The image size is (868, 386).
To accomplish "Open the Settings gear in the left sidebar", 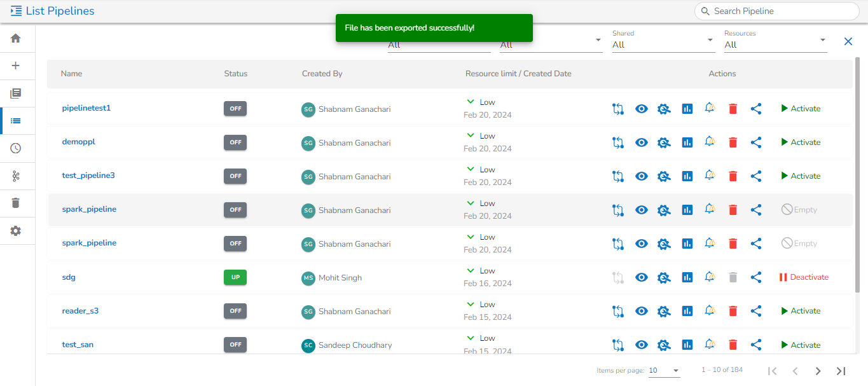I will pyautogui.click(x=16, y=231).
